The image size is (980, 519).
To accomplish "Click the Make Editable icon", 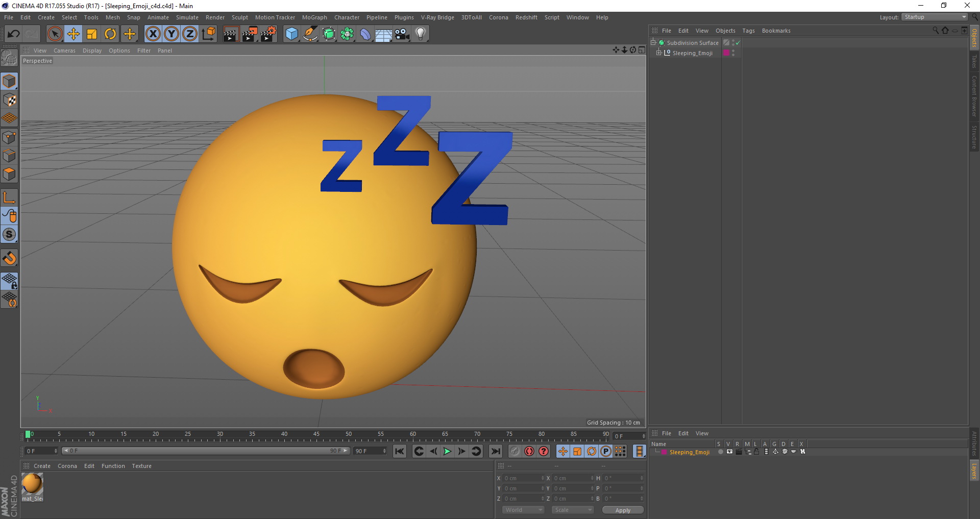I will [x=9, y=58].
